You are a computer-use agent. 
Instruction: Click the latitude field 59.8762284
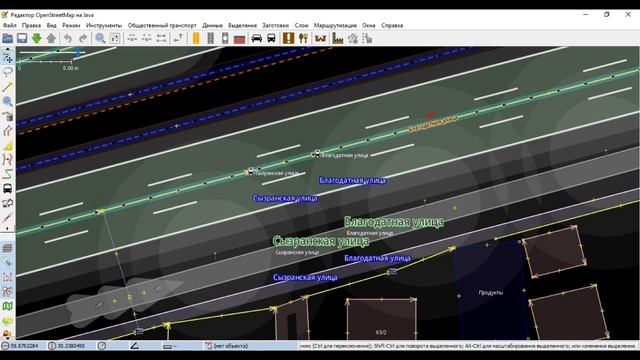tap(23, 346)
